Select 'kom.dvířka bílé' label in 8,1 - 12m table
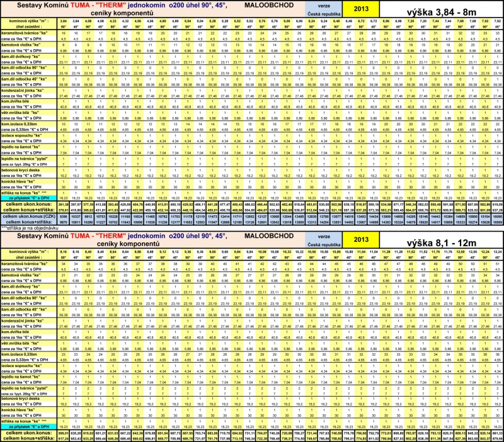504x442 pixels. [x=15, y=332]
